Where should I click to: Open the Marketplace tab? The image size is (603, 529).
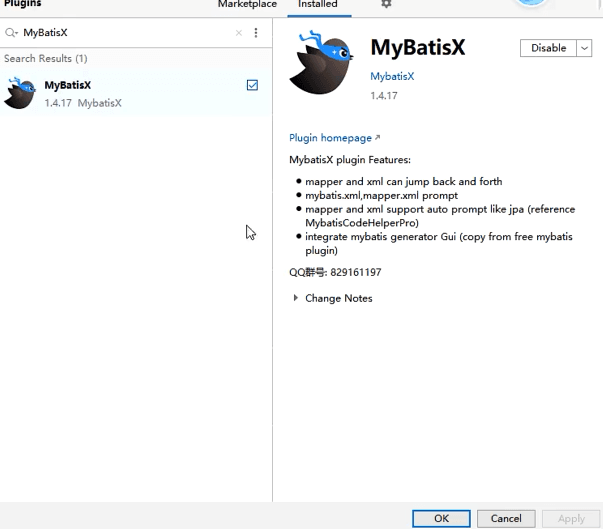pos(247,4)
